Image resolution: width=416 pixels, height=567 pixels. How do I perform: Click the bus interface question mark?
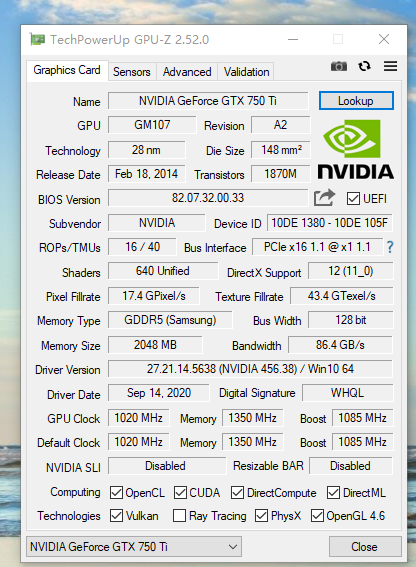[390, 247]
